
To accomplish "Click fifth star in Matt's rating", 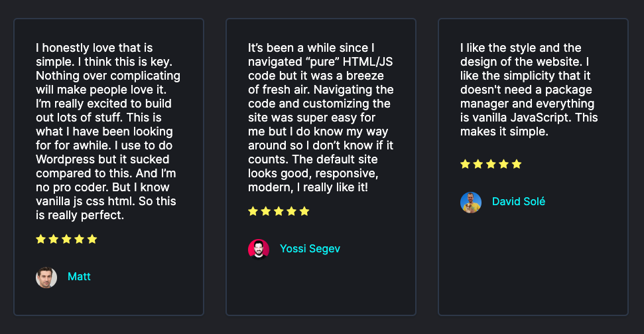I will (x=92, y=239).
